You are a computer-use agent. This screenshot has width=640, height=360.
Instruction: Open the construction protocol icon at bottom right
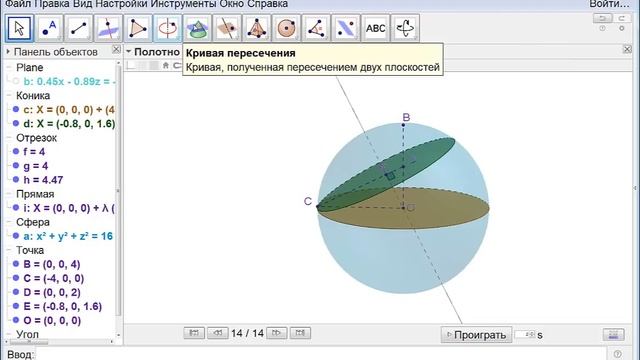coord(613,335)
